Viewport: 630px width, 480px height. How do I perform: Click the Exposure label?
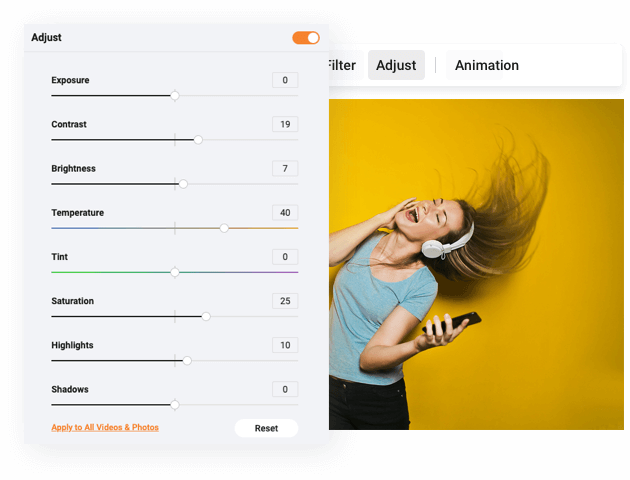(70, 80)
